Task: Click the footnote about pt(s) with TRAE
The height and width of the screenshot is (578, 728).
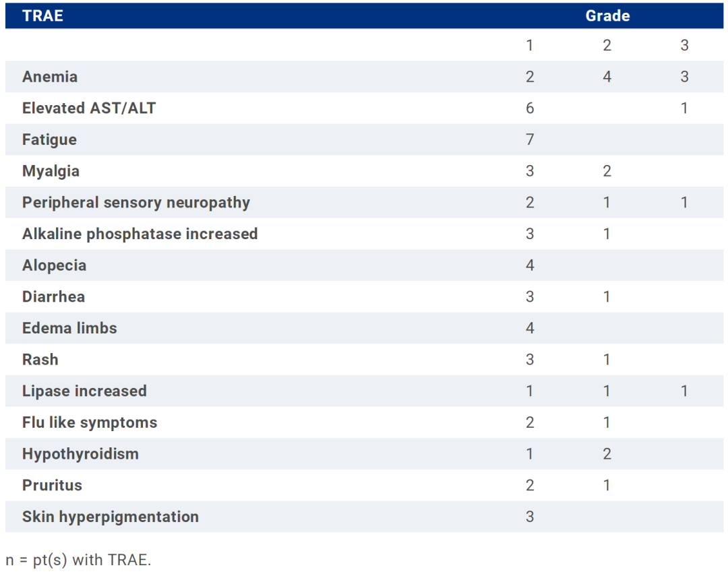Action: [x=78, y=559]
